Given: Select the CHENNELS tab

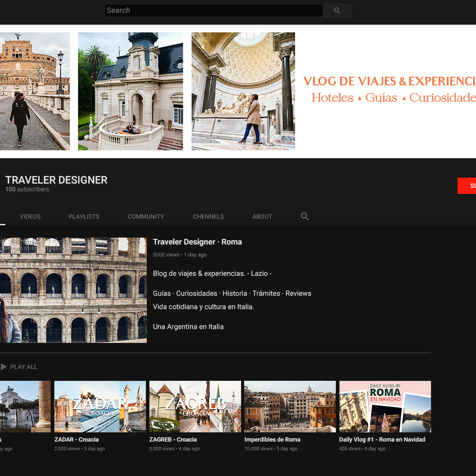Looking at the screenshot, I should tap(208, 217).
